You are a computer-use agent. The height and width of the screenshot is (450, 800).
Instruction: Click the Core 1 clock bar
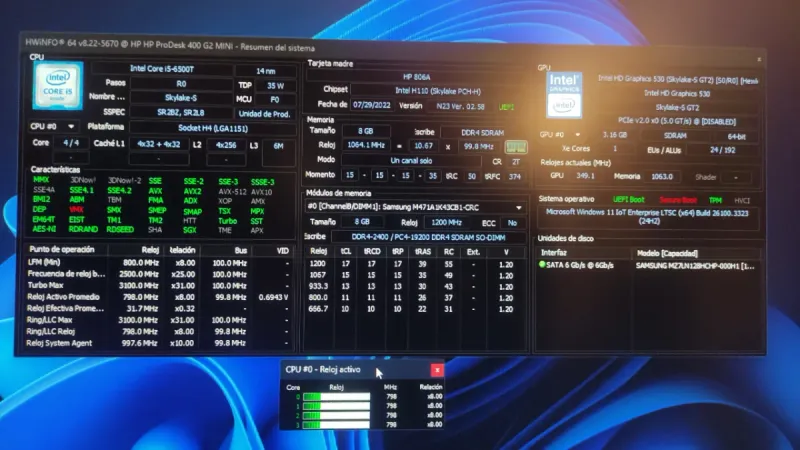coord(336,406)
